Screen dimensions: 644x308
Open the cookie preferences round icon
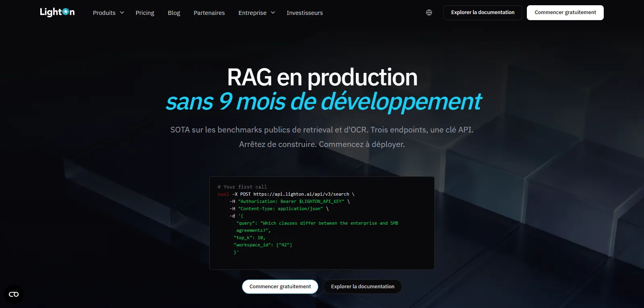coord(14,294)
